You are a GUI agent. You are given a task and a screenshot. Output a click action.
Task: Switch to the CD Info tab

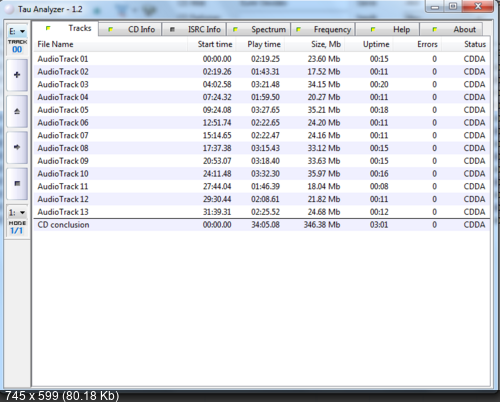coord(131,29)
